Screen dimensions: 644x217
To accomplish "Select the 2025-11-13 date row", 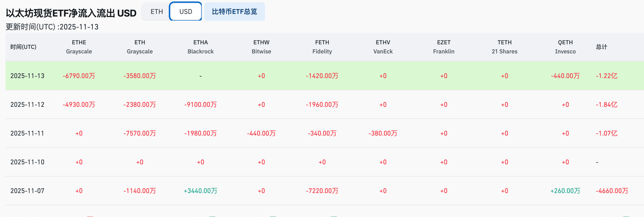I will click(27, 76).
